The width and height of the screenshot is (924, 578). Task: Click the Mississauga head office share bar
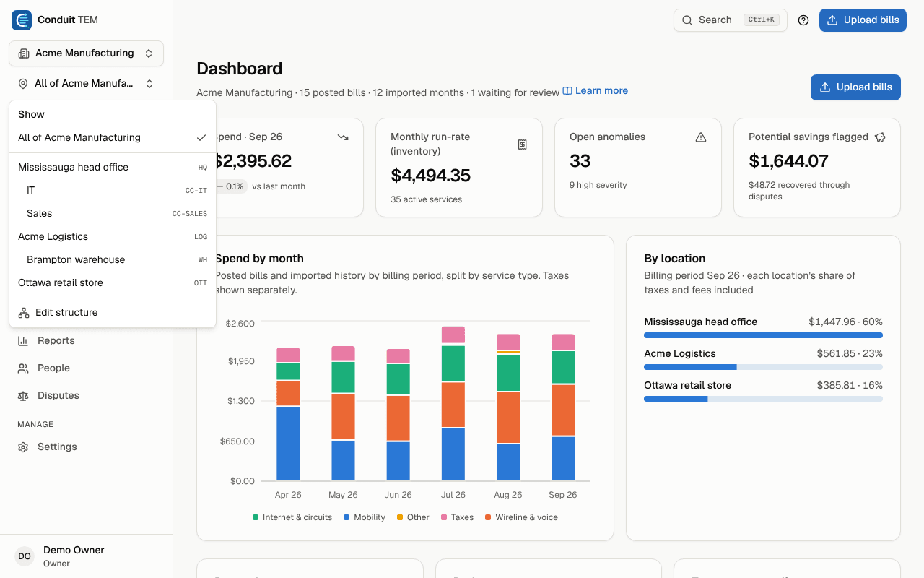click(763, 335)
